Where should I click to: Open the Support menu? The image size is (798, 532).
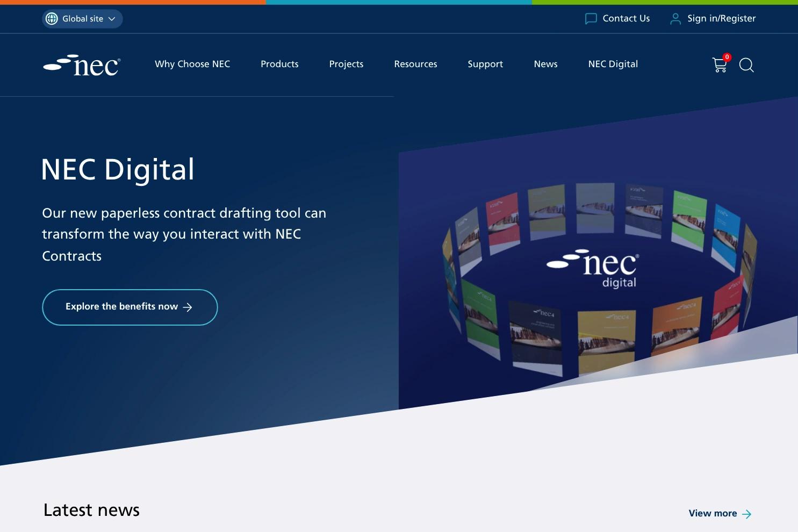coord(485,64)
